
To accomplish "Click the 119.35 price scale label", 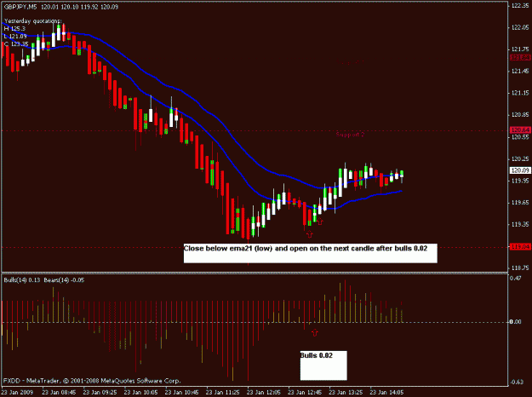I will (520, 224).
